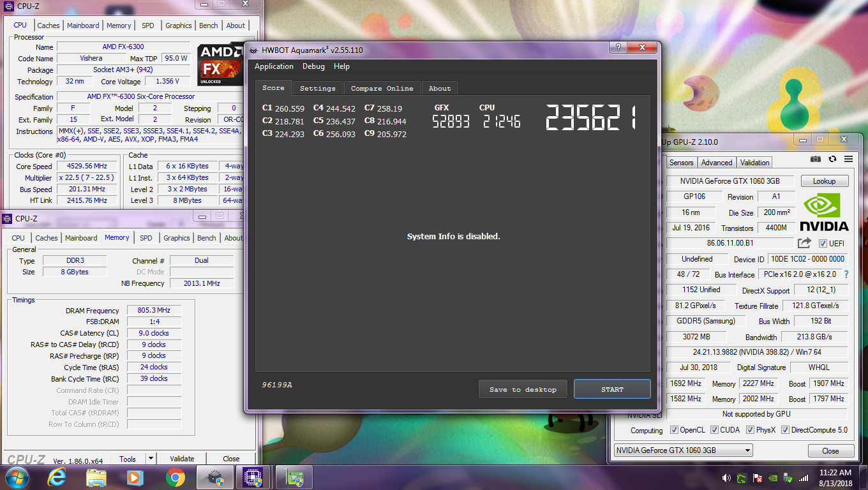Click Save to desktop button
The image size is (868, 490).
coord(523,389)
